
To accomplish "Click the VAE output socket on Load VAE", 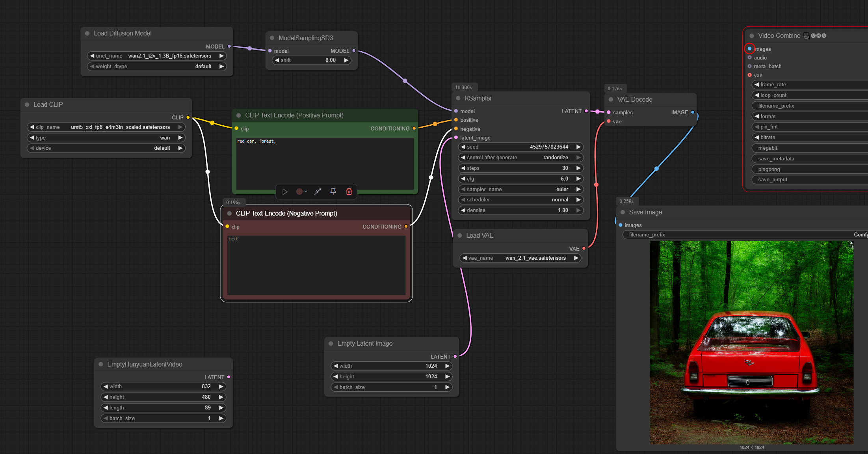I will pos(584,249).
